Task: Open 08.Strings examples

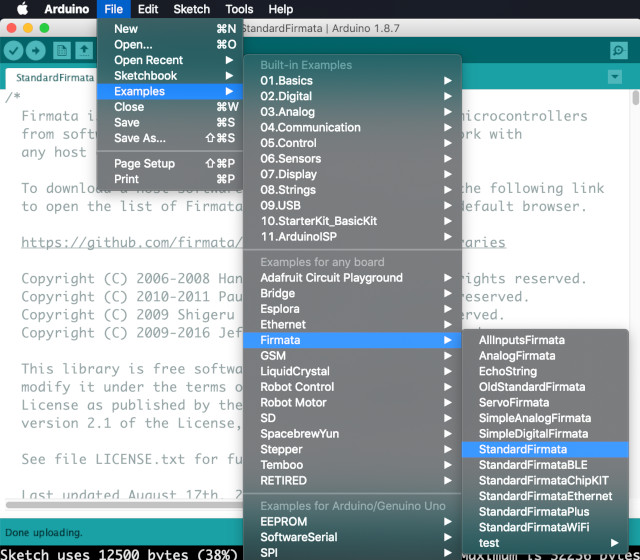Action: pyautogui.click(x=352, y=190)
